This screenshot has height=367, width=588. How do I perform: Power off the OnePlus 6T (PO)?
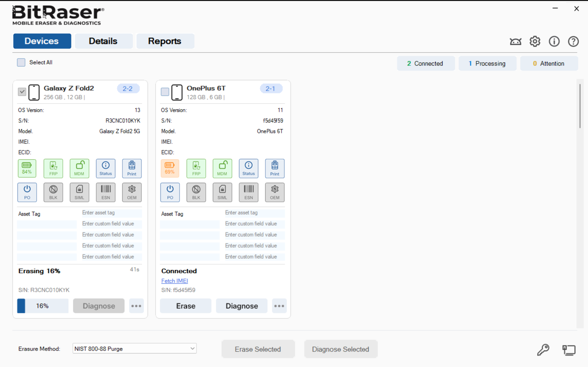pos(170,192)
